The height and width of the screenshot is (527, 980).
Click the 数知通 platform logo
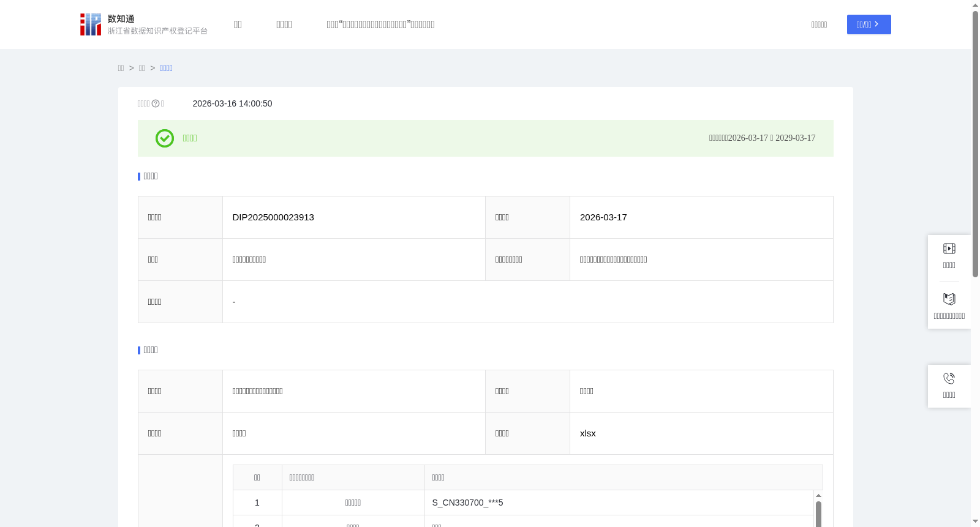point(144,24)
